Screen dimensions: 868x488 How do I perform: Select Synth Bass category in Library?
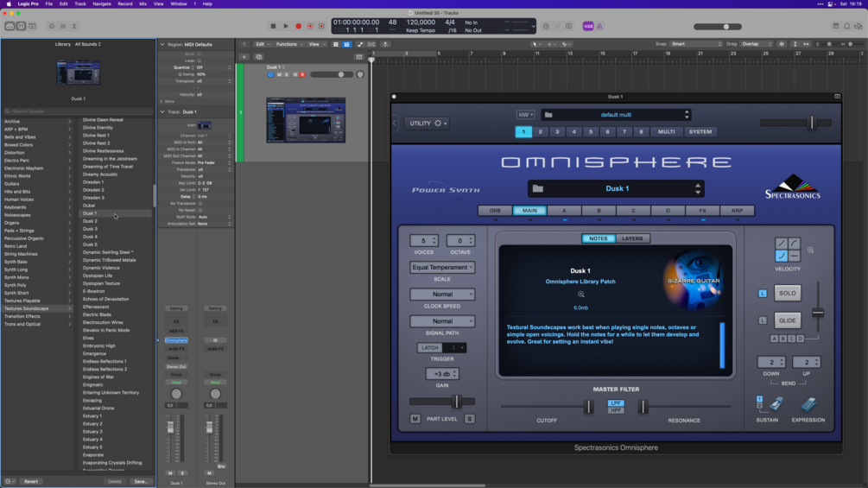16,262
